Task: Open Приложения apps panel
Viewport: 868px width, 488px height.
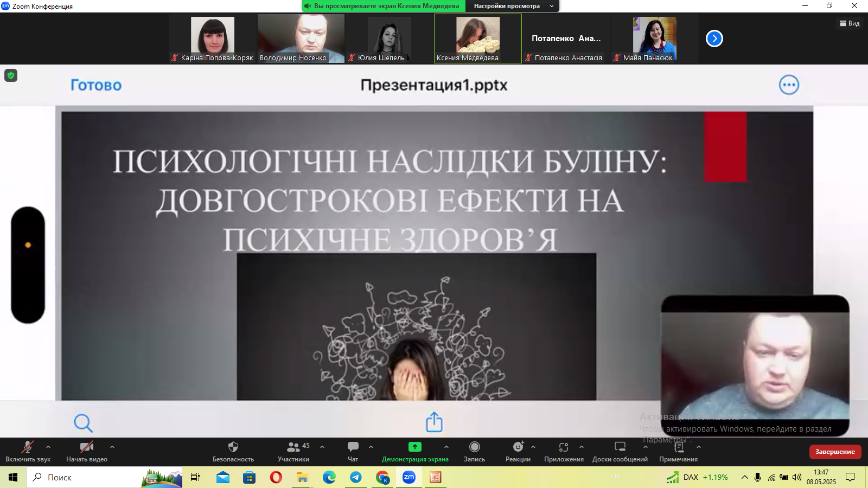Action: coord(564,451)
